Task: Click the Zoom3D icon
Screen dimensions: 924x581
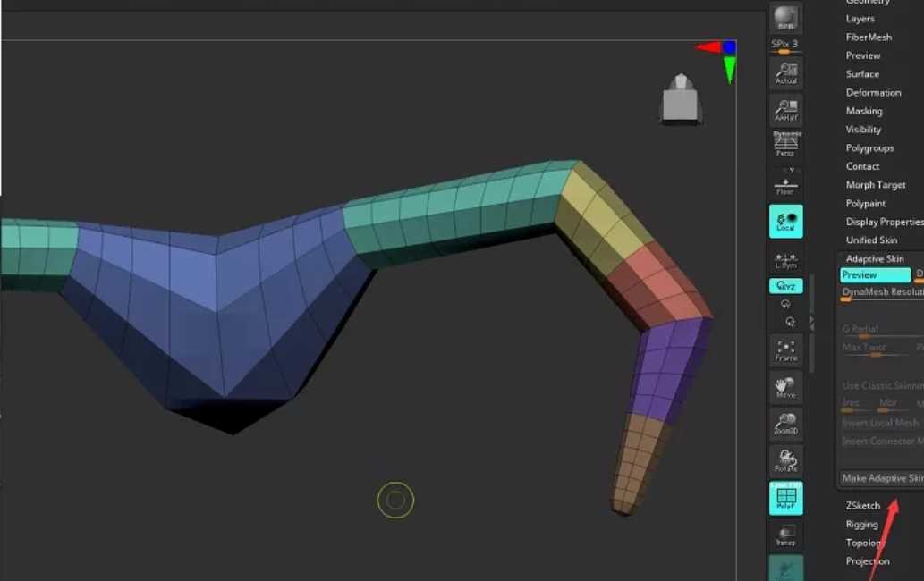Action: (785, 424)
